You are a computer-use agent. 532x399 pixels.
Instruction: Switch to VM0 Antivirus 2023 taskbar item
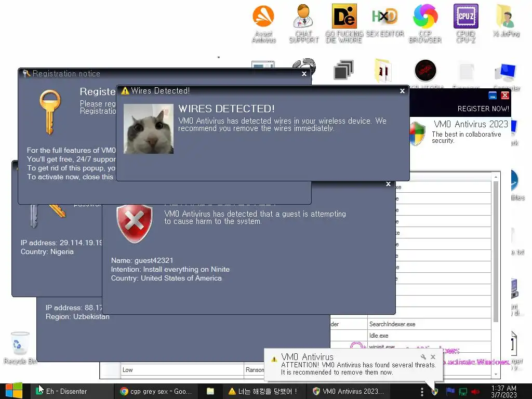click(349, 391)
